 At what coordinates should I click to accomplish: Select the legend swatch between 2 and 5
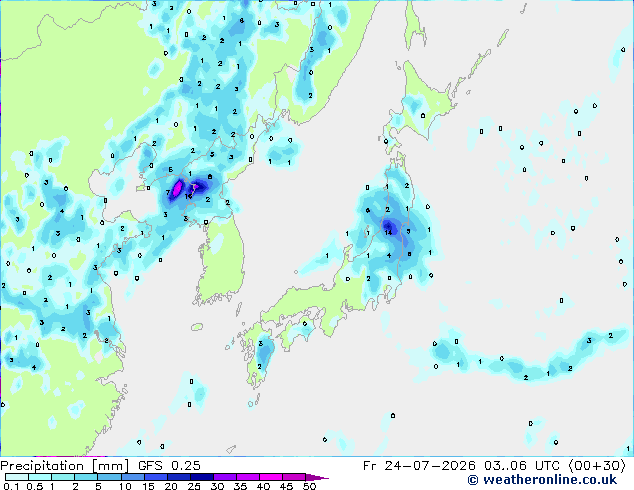click(x=86, y=477)
